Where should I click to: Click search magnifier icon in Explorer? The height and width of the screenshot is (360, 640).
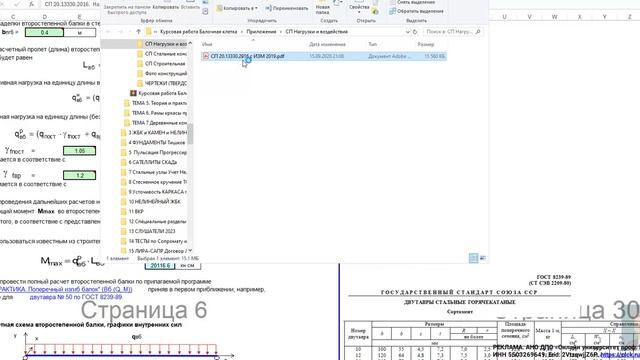[478, 32]
